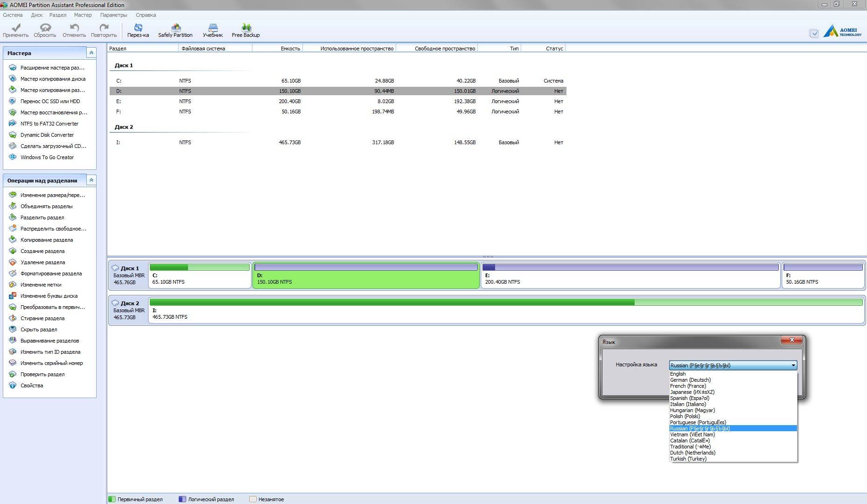867x504 pixels.
Task: Select row C: in partition table
Action: point(338,81)
